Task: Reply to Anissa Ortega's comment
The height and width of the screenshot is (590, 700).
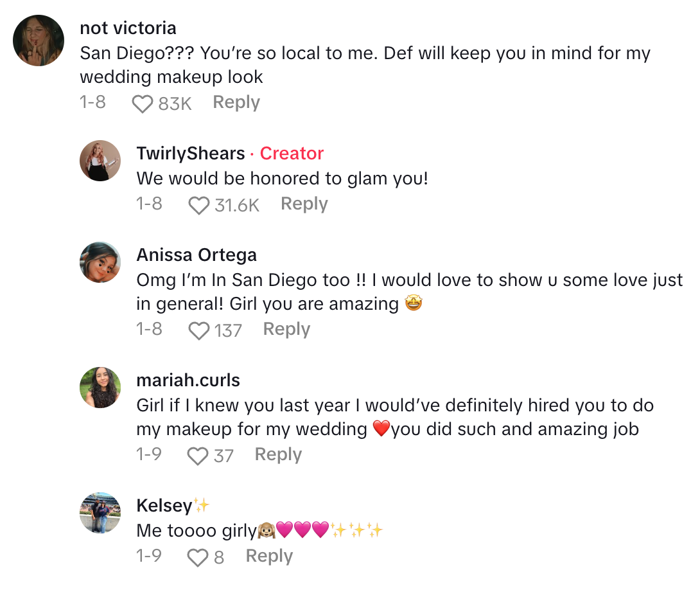Action: click(x=286, y=330)
